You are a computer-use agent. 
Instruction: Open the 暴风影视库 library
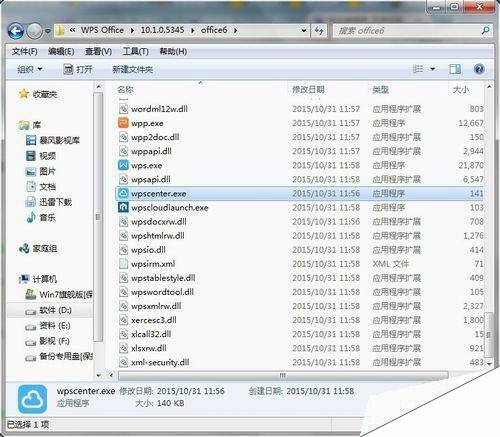[x=59, y=140]
